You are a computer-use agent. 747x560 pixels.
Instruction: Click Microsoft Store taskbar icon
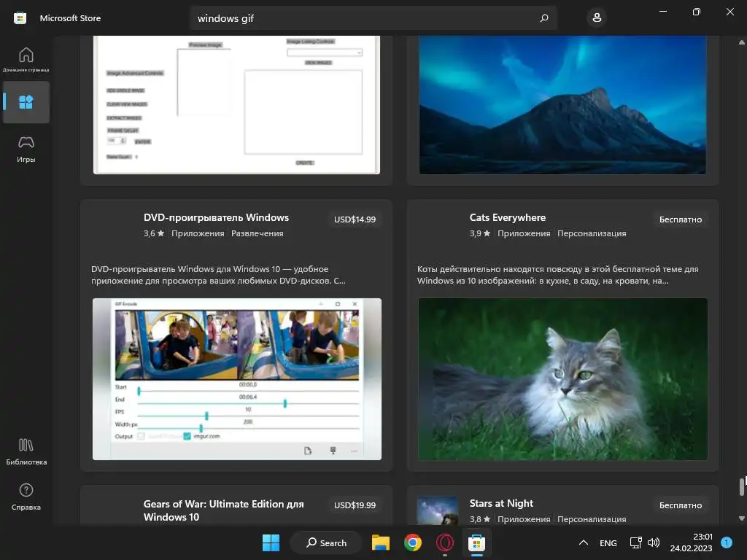coord(476,542)
